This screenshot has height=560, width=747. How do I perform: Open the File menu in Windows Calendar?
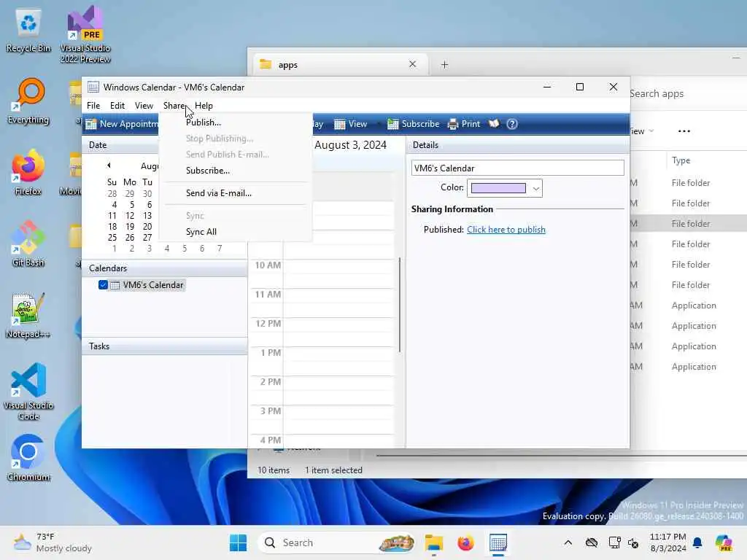click(x=93, y=106)
